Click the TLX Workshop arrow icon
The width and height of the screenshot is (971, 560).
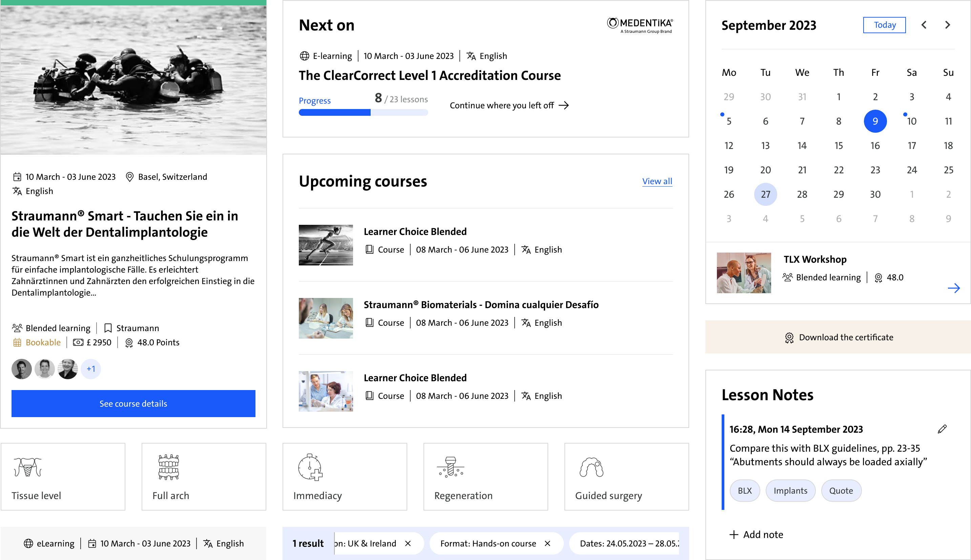954,288
